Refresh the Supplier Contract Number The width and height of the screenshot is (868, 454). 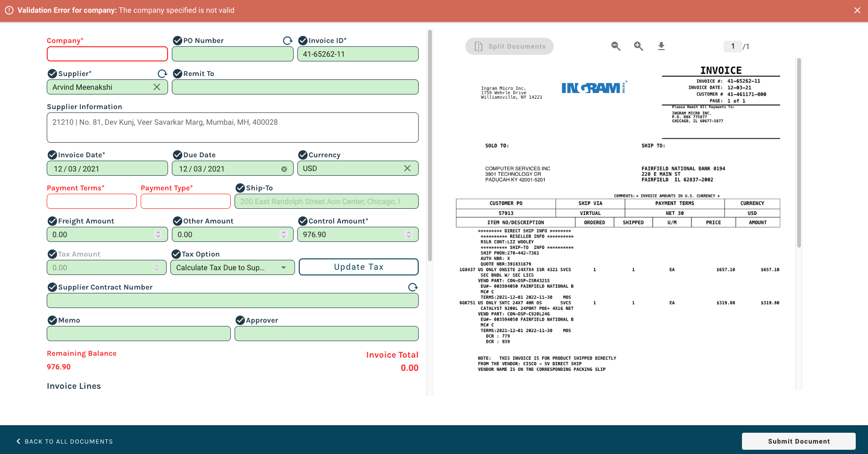coord(413,287)
